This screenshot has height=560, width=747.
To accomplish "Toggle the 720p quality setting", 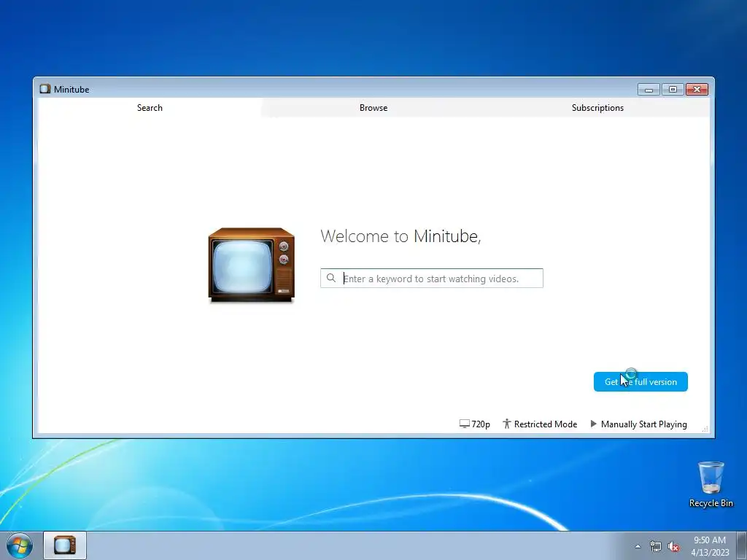I will click(474, 424).
